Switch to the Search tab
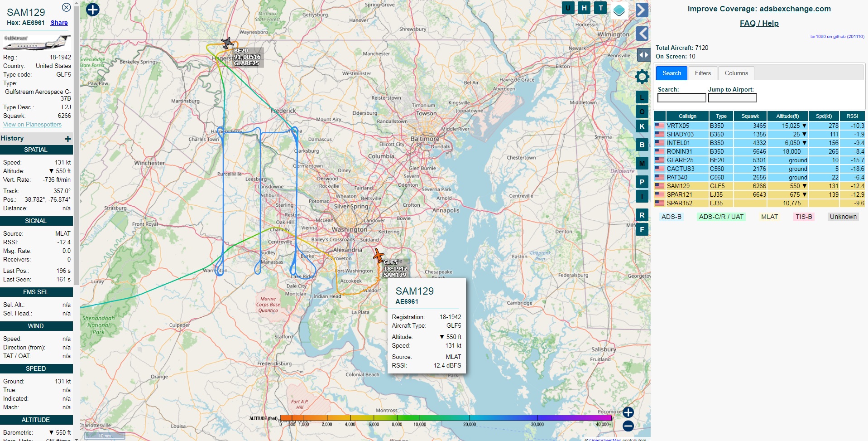Image resolution: width=868 pixels, height=441 pixels. pos(672,73)
